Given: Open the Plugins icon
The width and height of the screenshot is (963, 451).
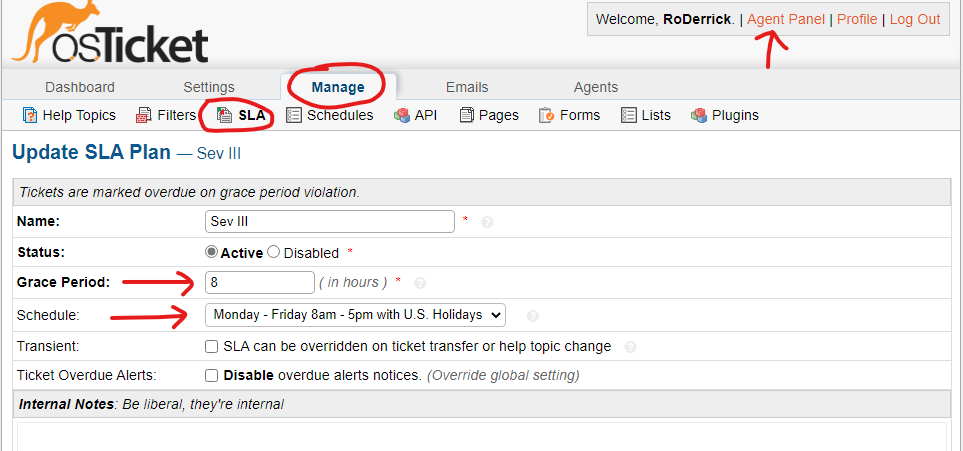Looking at the screenshot, I should click(x=700, y=116).
